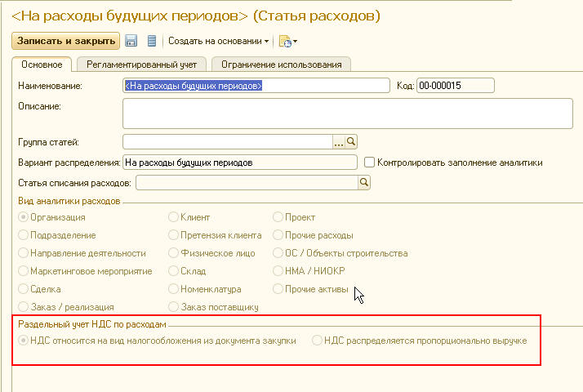
Task: Select ОС / Объекты строительства radio button
Action: [278, 253]
